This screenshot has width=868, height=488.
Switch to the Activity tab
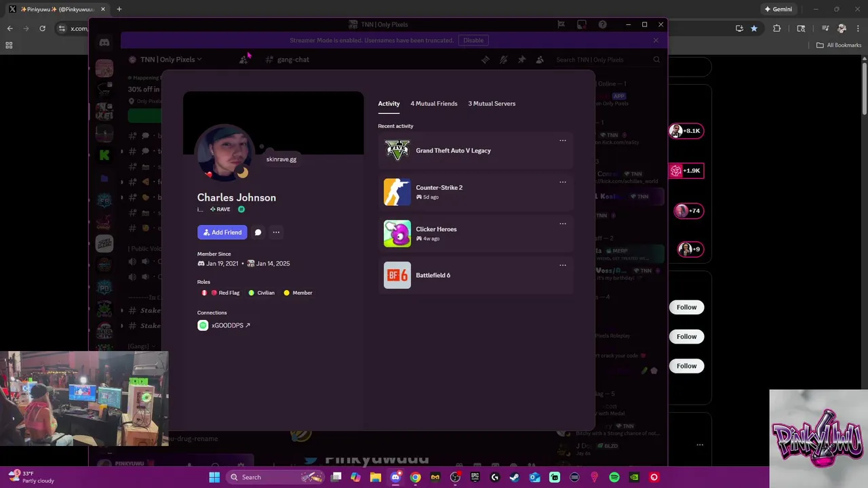389,104
